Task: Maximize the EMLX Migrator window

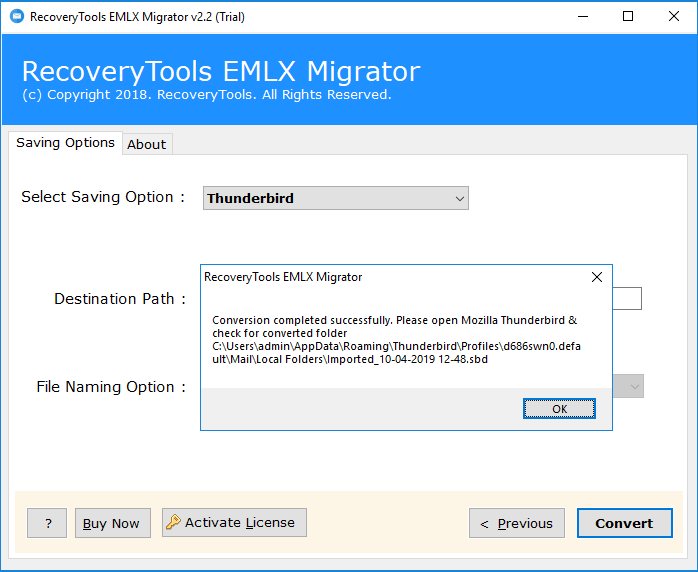Action: click(x=628, y=16)
